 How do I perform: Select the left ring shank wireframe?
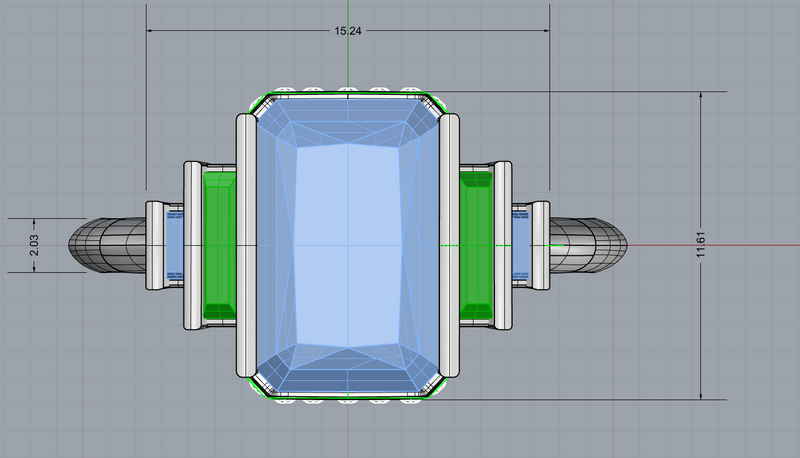click(x=105, y=244)
